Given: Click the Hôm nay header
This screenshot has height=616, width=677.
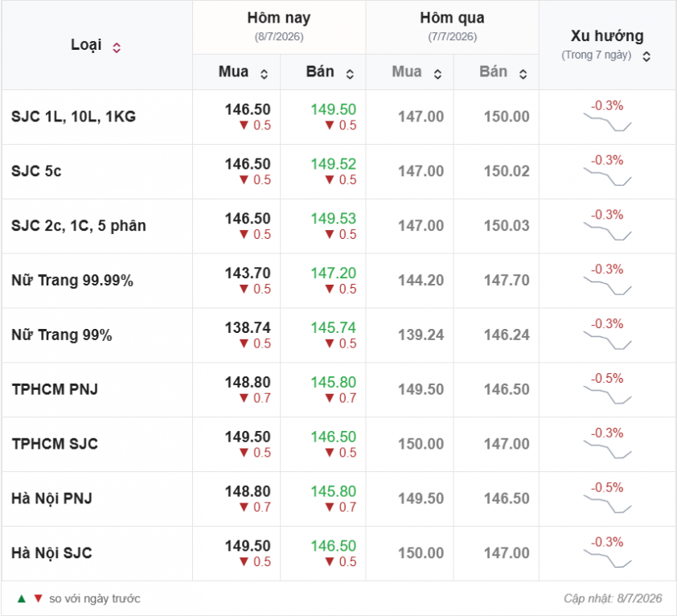Looking at the screenshot, I should (x=279, y=18).
